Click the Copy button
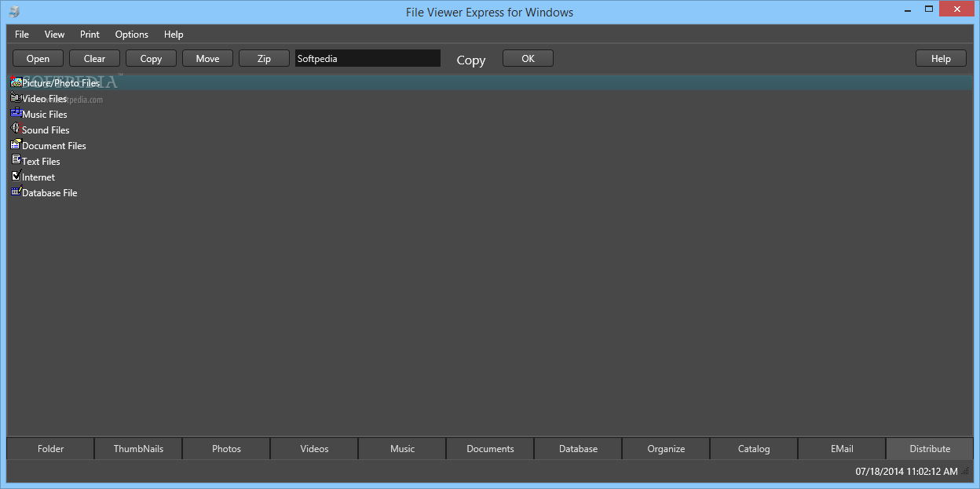This screenshot has width=980, height=489. (x=151, y=58)
